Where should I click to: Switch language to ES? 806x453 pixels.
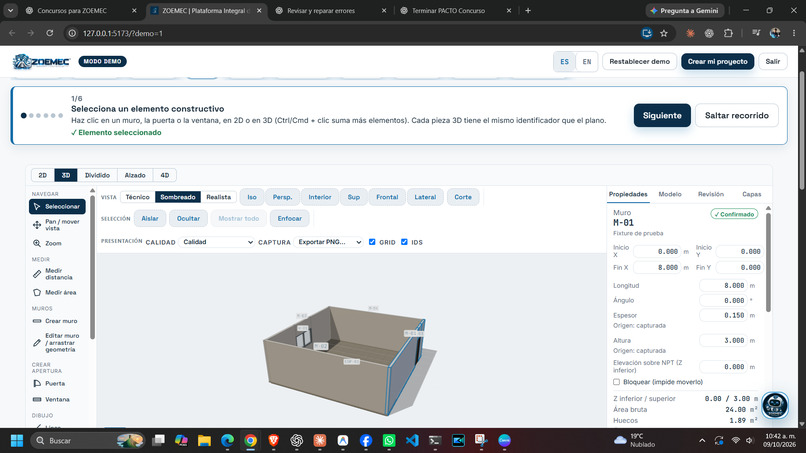pos(564,62)
